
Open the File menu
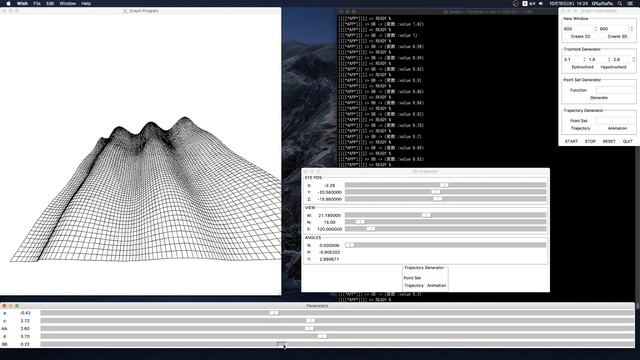(x=37, y=3)
